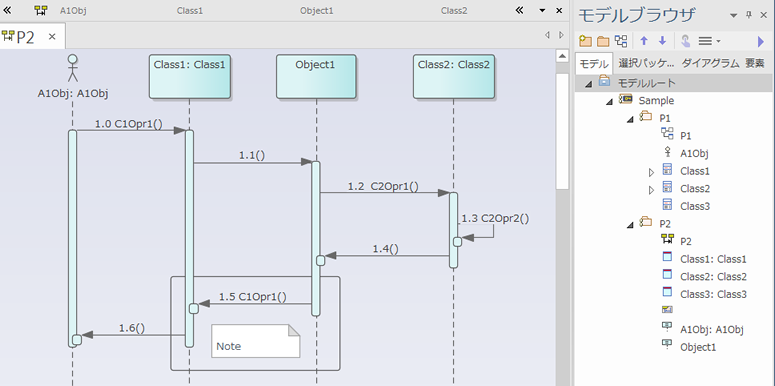Collapse the P1 package node
Screen dimensions: 775x386
(x=630, y=119)
